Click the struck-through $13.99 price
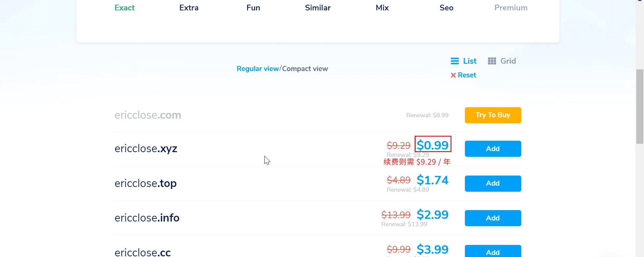 [396, 215]
